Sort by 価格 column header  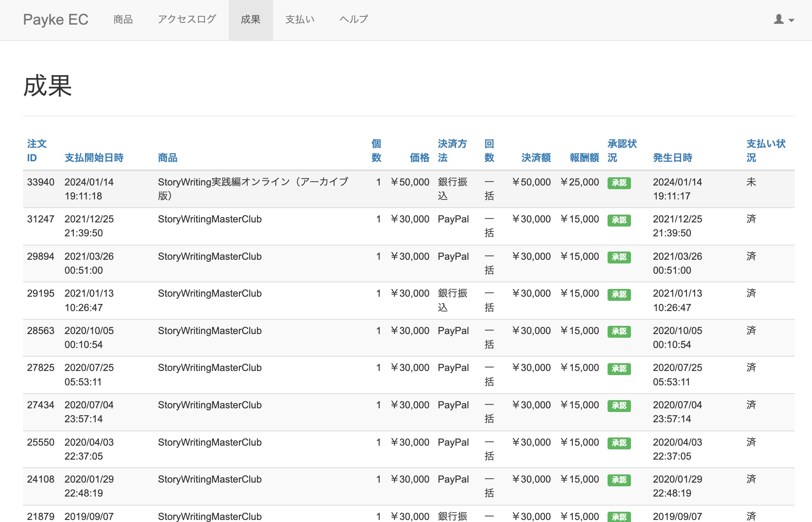(420, 158)
